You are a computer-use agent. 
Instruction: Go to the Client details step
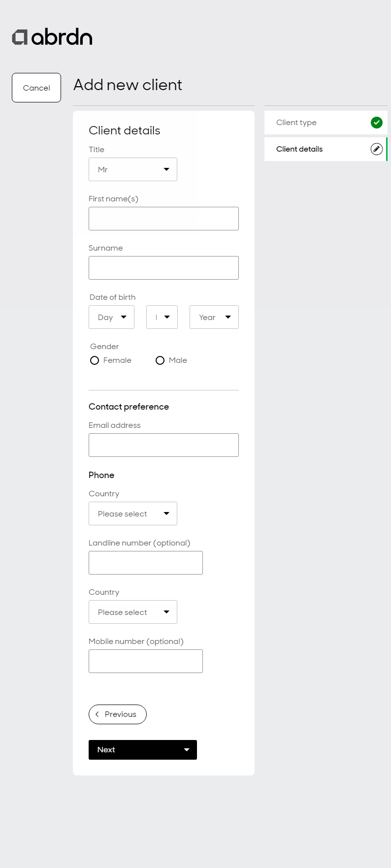[x=326, y=149]
